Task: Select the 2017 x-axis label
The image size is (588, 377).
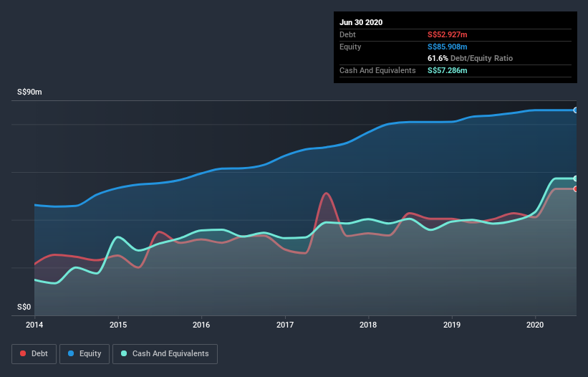Action: pyautogui.click(x=285, y=325)
